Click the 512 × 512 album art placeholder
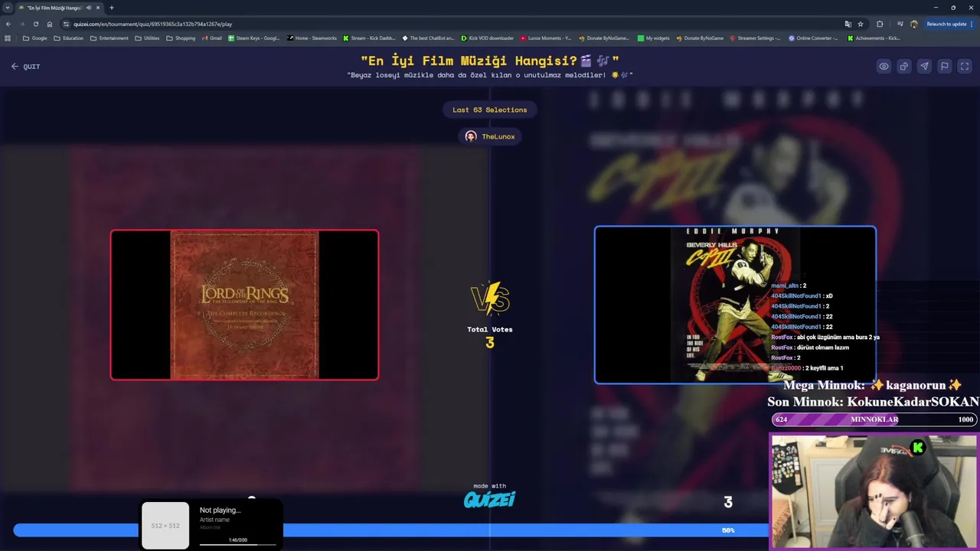980x551 pixels. pos(165,526)
